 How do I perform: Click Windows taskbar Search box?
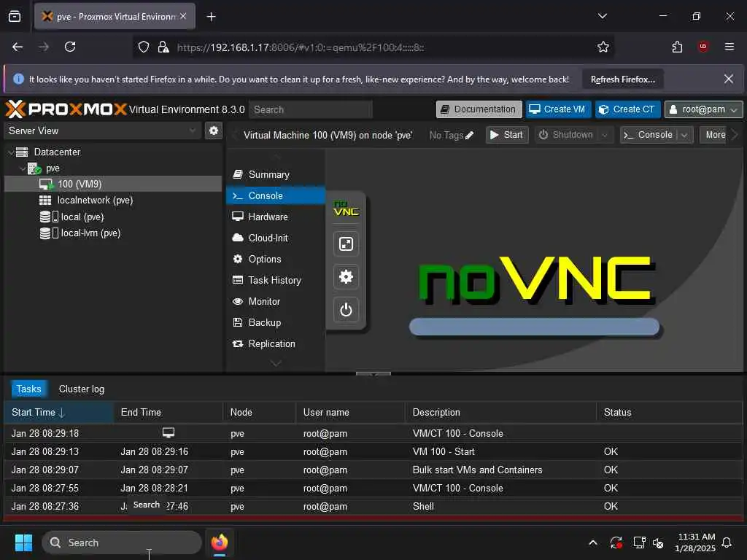tap(122, 542)
